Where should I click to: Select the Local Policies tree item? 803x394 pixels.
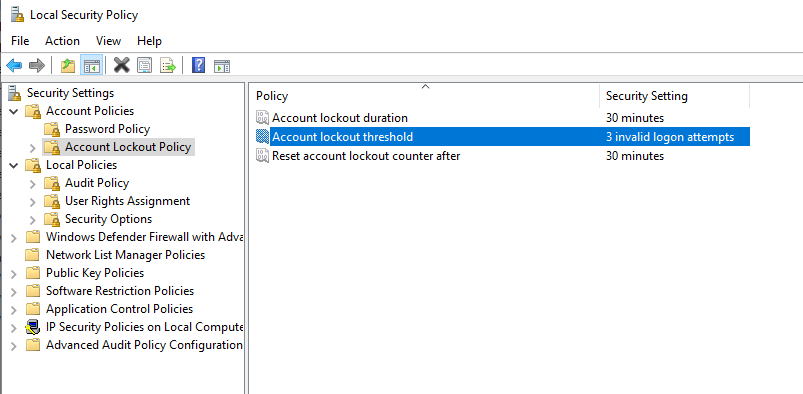point(81,165)
